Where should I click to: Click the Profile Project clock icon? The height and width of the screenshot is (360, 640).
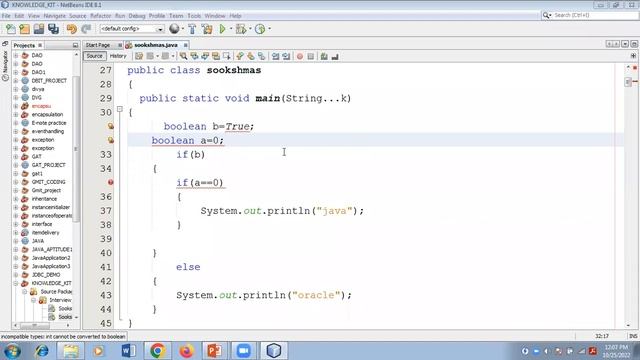click(x=260, y=29)
